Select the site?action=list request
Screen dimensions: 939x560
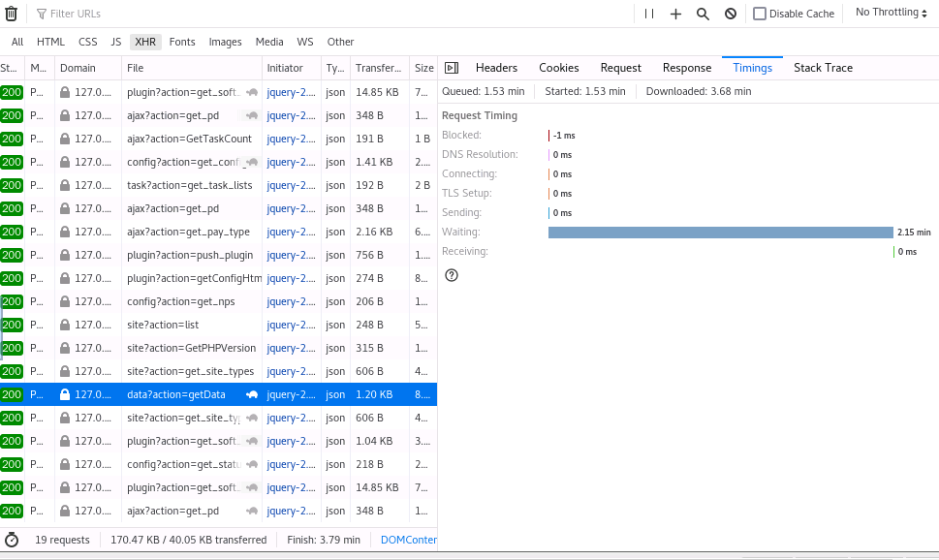click(x=219, y=325)
